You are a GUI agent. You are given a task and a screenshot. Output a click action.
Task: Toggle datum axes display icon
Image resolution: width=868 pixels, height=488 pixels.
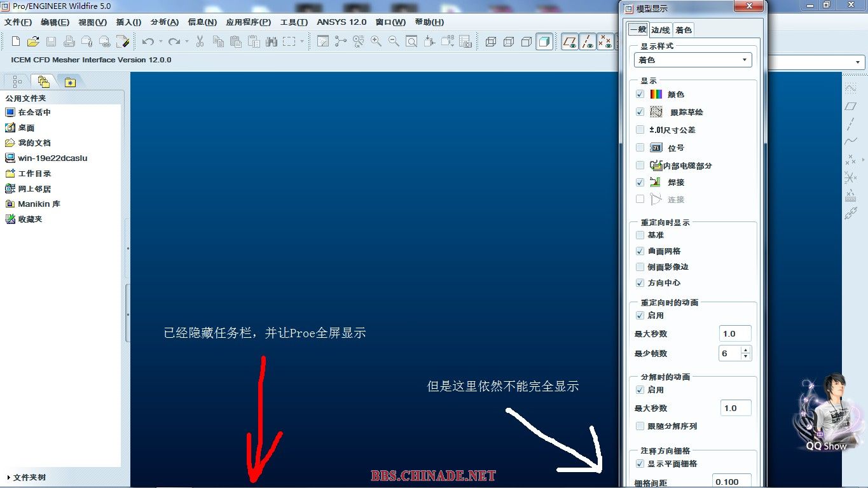point(588,41)
